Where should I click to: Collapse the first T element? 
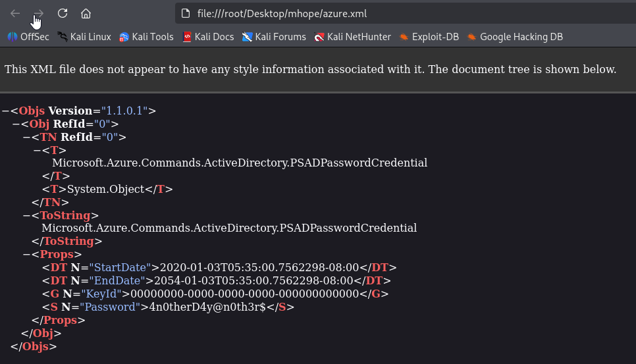(38, 150)
